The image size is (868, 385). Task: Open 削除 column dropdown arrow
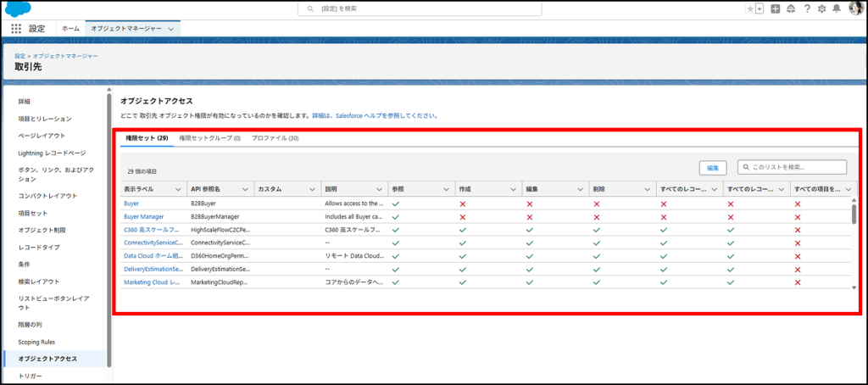pos(647,189)
